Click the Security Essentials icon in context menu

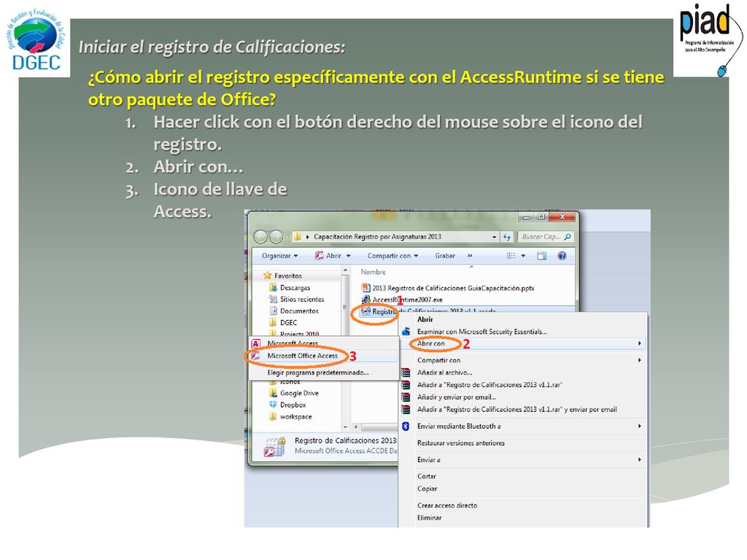pos(406,332)
